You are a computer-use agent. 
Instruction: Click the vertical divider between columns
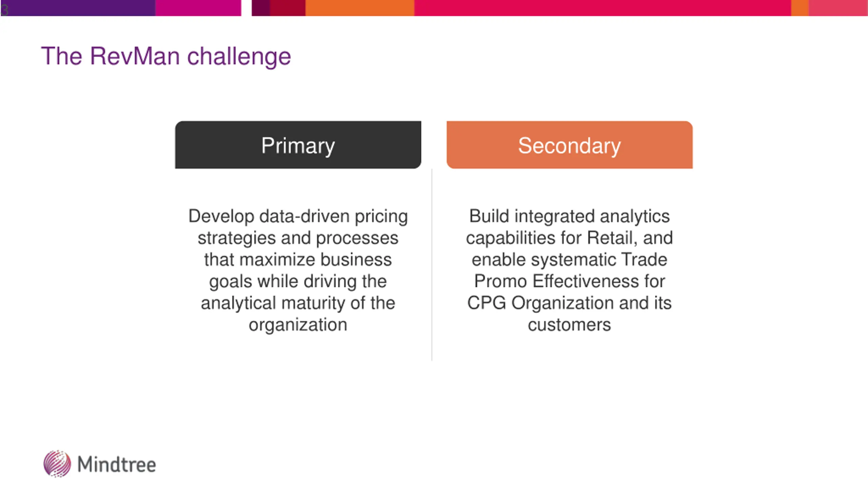(x=432, y=265)
